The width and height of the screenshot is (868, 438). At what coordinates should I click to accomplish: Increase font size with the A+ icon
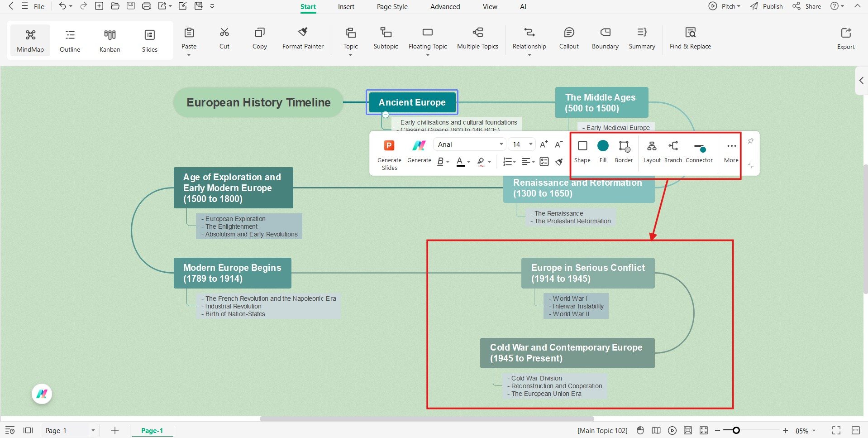544,144
